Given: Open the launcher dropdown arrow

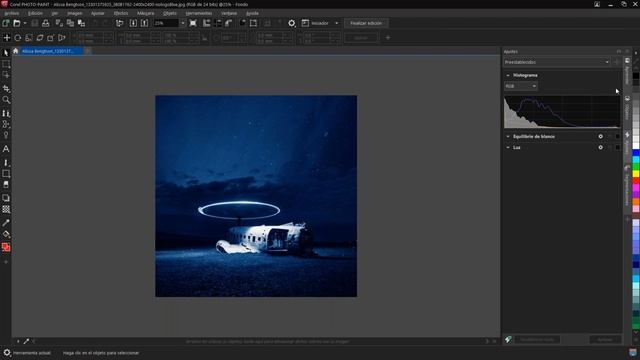Looking at the screenshot, I should pos(336,23).
